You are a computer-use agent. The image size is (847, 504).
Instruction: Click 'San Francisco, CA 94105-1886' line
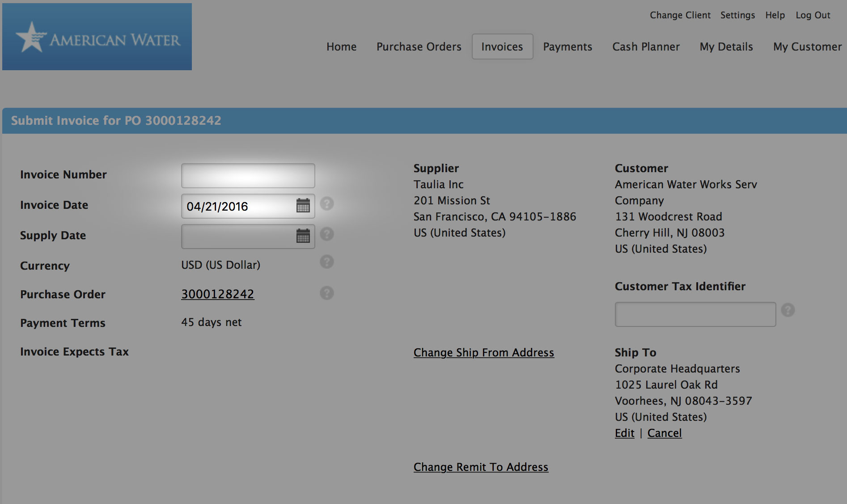(x=495, y=216)
